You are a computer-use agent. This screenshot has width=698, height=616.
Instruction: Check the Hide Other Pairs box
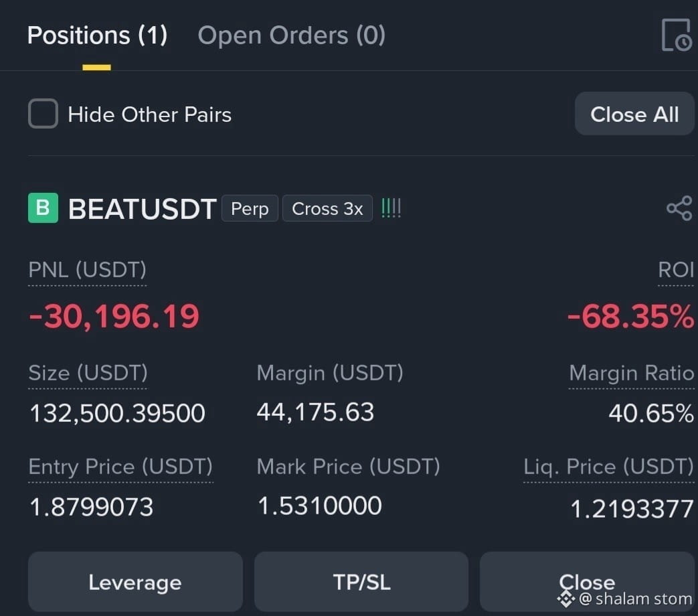pos(43,114)
